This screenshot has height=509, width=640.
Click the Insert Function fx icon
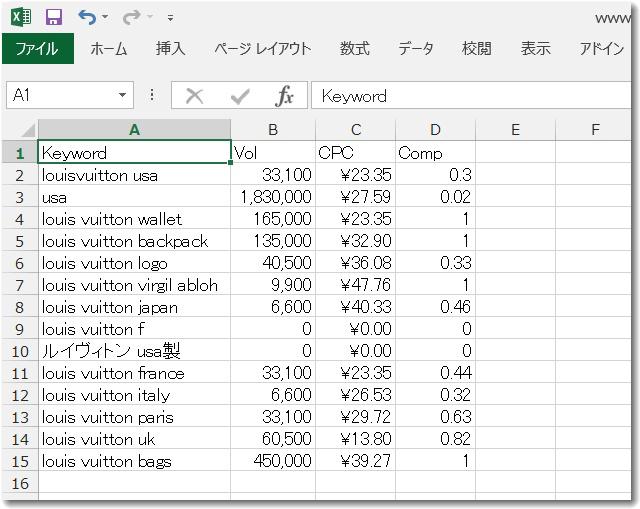point(285,96)
